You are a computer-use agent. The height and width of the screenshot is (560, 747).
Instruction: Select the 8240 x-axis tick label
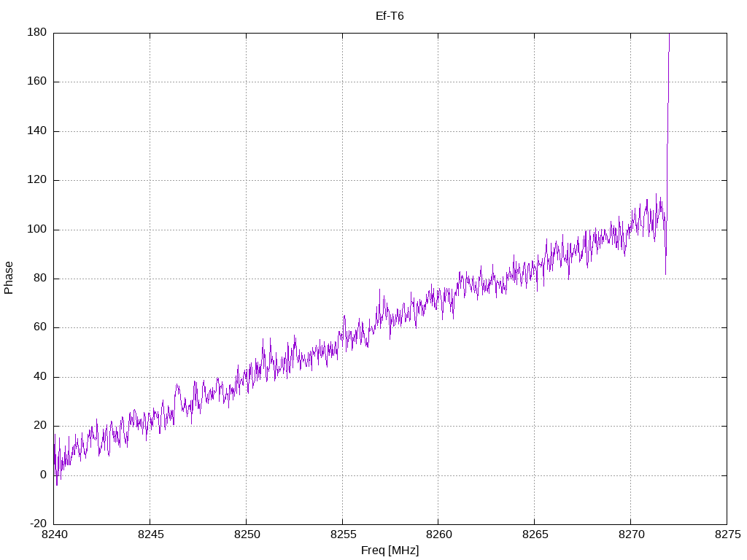54,536
